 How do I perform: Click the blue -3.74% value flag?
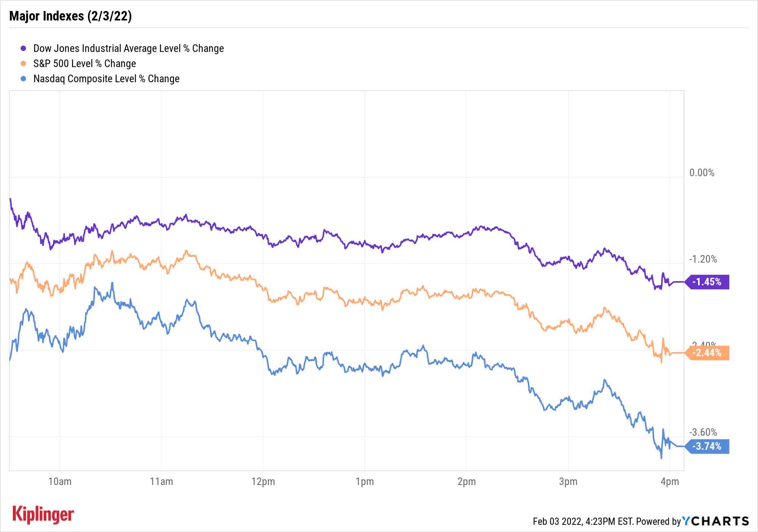[x=707, y=446]
